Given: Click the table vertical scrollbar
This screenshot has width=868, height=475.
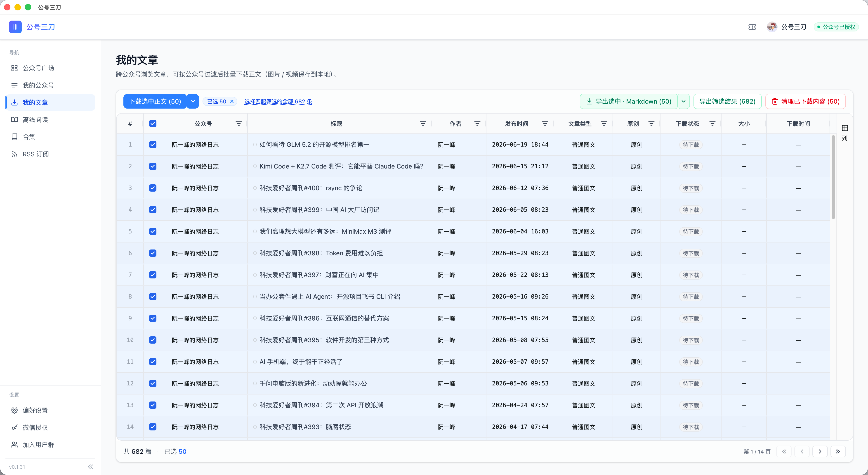Looking at the screenshot, I should tap(833, 177).
